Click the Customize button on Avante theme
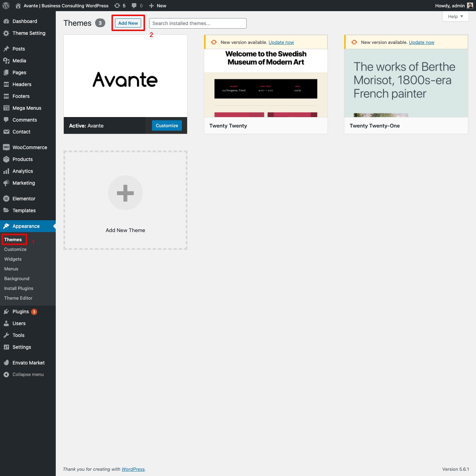Viewport: 476px width, 476px height. point(167,125)
